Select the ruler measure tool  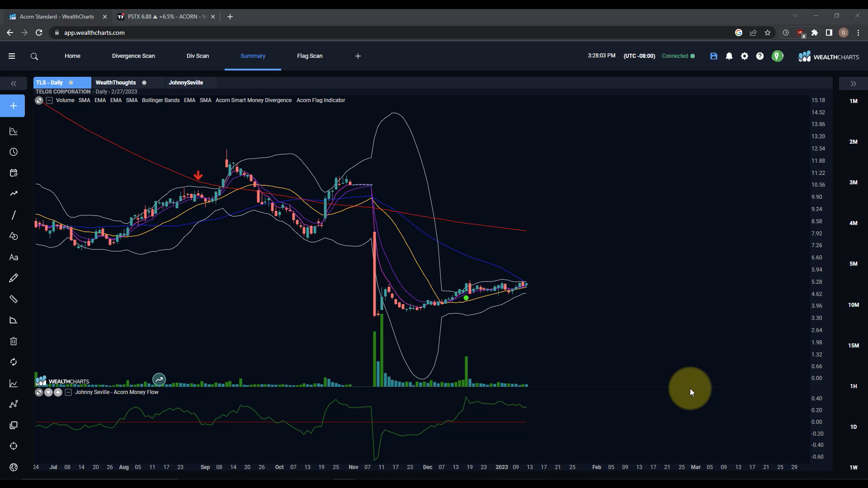coord(14,299)
